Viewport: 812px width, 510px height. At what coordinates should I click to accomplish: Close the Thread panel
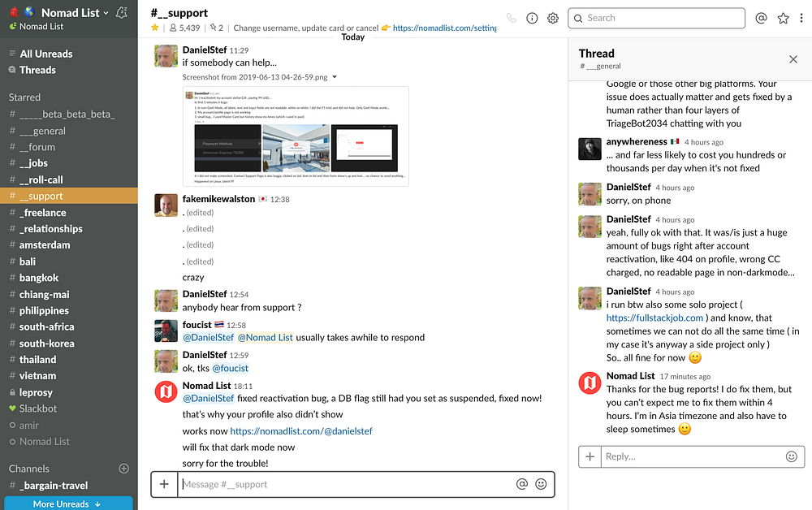(x=793, y=59)
